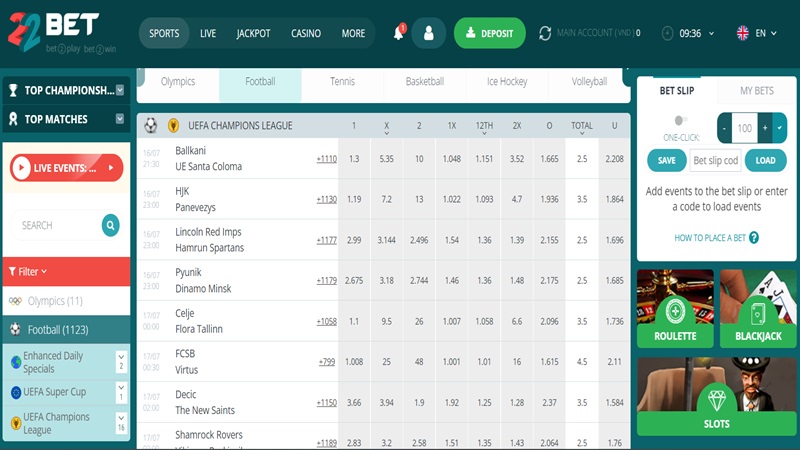The image size is (800, 450).
Task: Click the search magnifier button
Action: coord(110,225)
